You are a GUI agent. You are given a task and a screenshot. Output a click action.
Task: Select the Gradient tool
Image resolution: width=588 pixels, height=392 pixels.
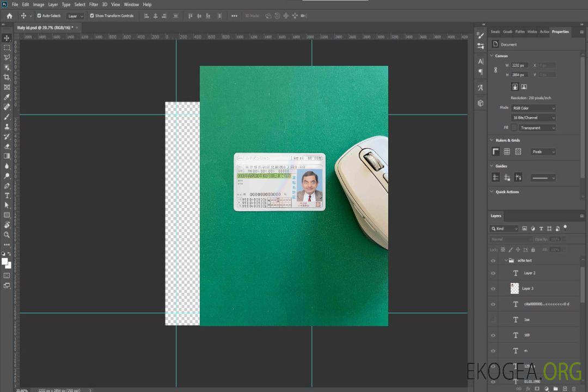pyautogui.click(x=7, y=156)
